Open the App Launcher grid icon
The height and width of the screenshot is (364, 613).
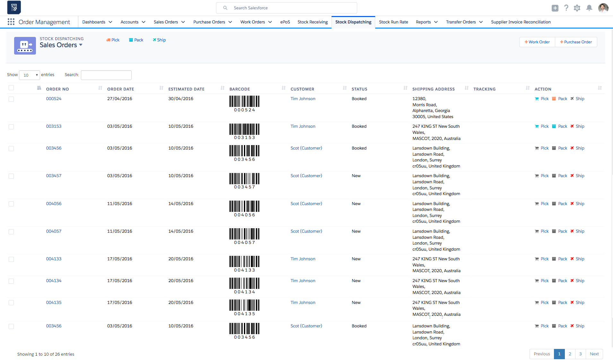[x=11, y=22]
